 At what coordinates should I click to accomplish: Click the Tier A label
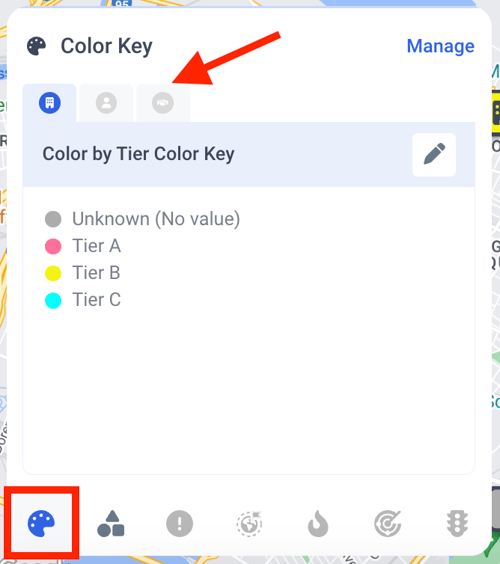(x=96, y=246)
